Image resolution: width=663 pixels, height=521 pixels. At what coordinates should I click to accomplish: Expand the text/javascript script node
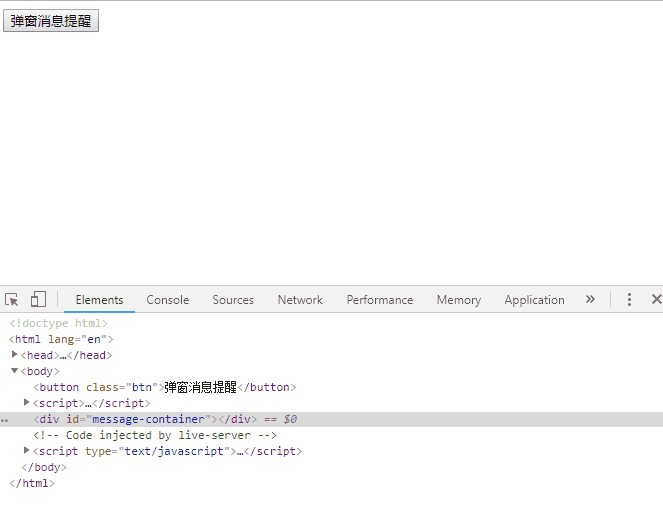pyautogui.click(x=26, y=450)
